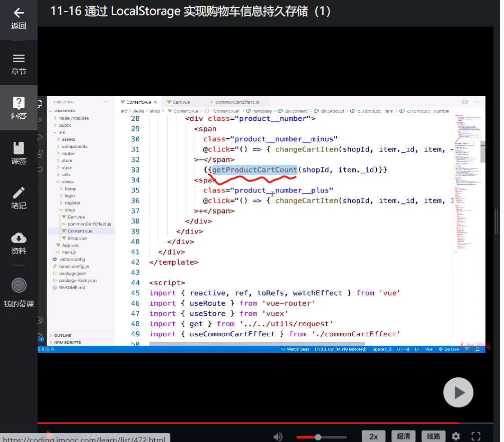Enter fullscreen mode icon
Image resolution: width=504 pixels, height=442 pixels.
[x=476, y=436]
